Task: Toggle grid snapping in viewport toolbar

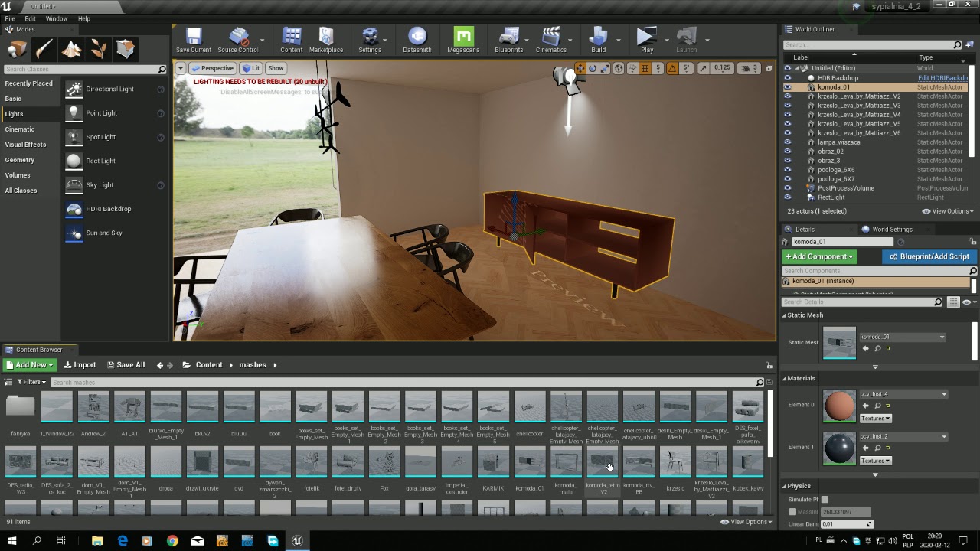Action: coord(645,68)
